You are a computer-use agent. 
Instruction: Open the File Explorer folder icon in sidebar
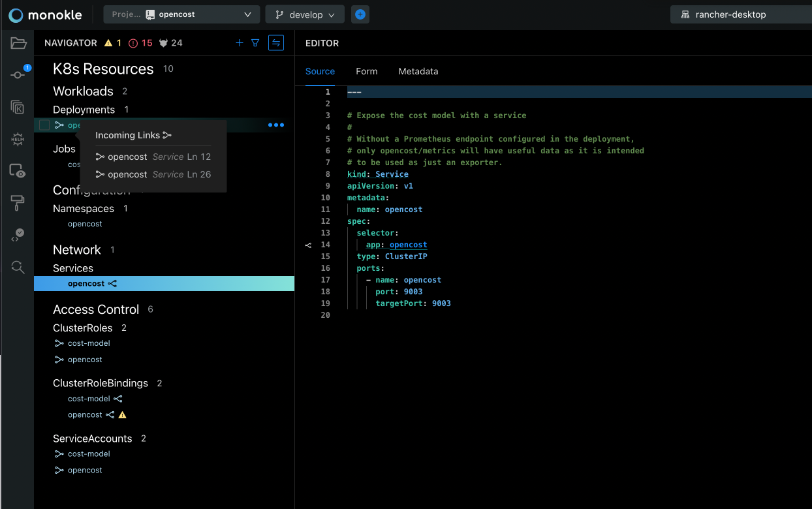pyautogui.click(x=18, y=44)
